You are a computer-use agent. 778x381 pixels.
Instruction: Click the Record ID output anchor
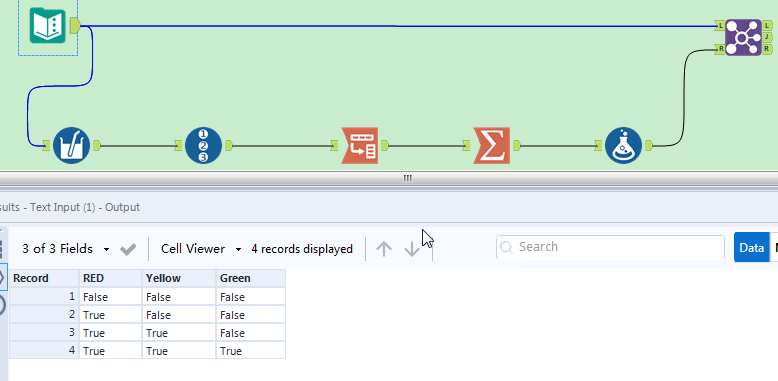[x=228, y=145]
